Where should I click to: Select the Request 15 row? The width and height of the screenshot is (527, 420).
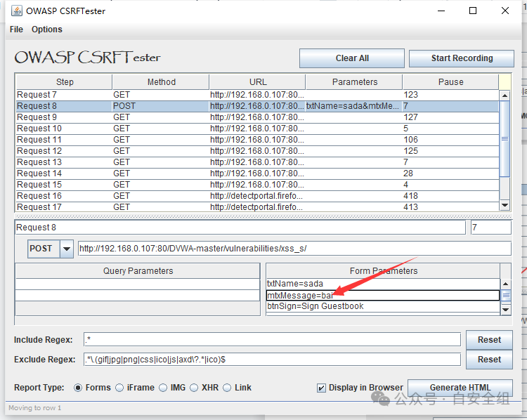point(257,185)
